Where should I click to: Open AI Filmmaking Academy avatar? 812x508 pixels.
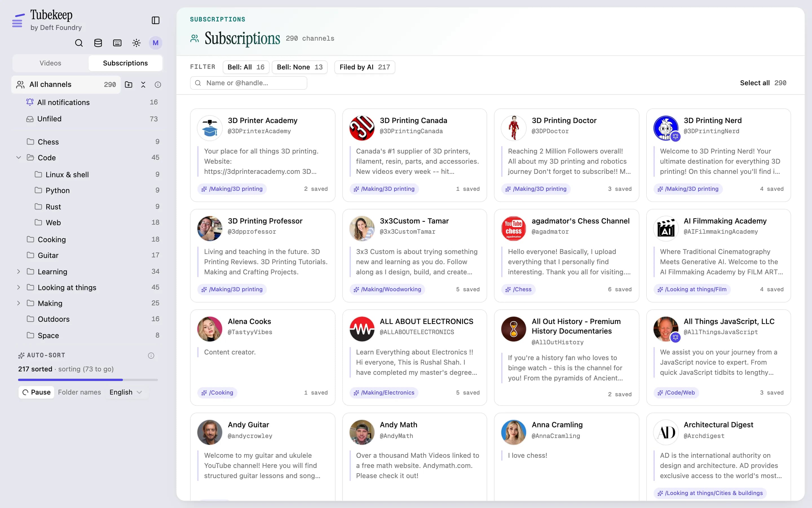666,229
